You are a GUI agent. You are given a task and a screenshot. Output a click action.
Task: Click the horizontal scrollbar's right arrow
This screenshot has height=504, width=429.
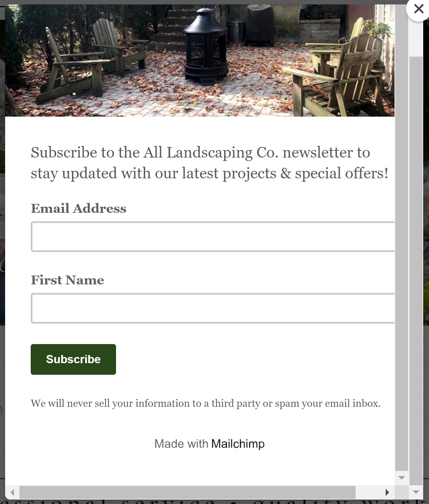coord(387,492)
